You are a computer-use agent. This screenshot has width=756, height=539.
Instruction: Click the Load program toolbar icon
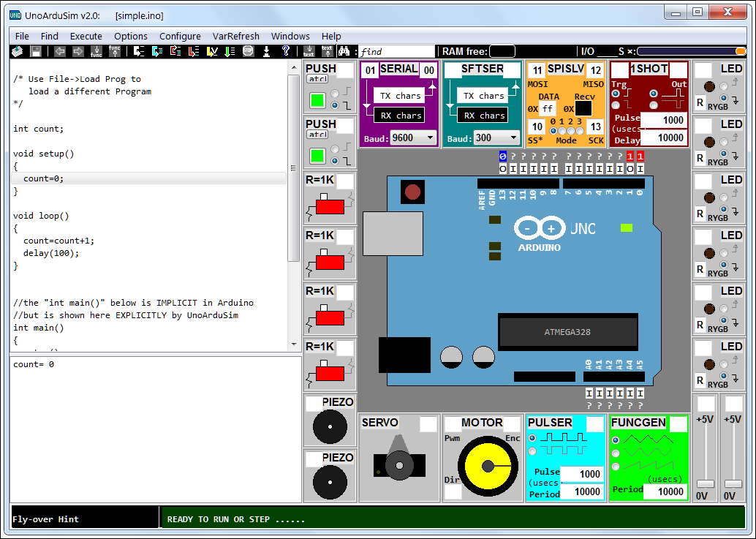[18, 51]
